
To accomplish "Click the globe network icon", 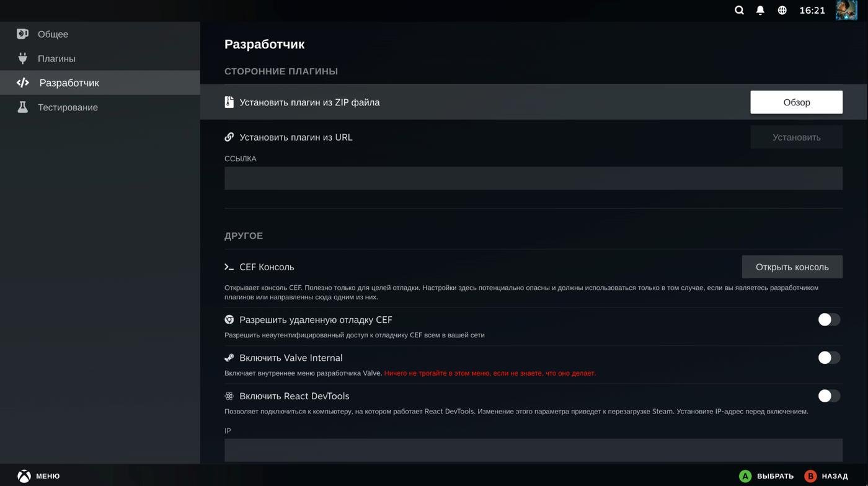I will click(x=782, y=10).
